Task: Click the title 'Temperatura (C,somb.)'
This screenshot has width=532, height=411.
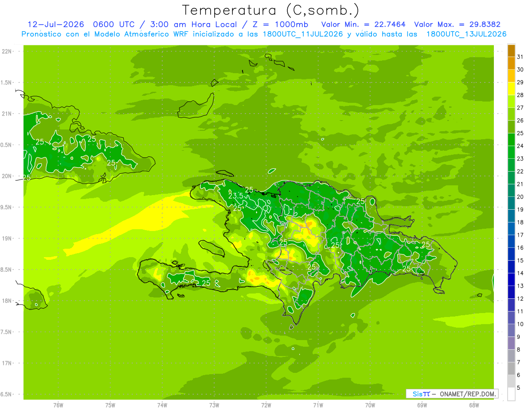Action: (271, 11)
